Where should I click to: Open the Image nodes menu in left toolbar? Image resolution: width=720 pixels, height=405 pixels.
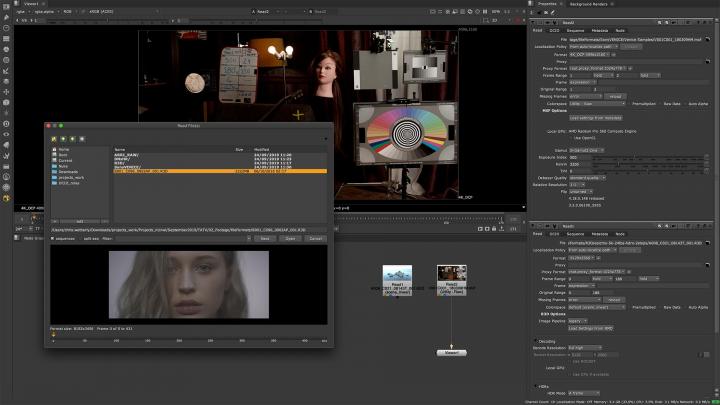[x=6, y=7]
